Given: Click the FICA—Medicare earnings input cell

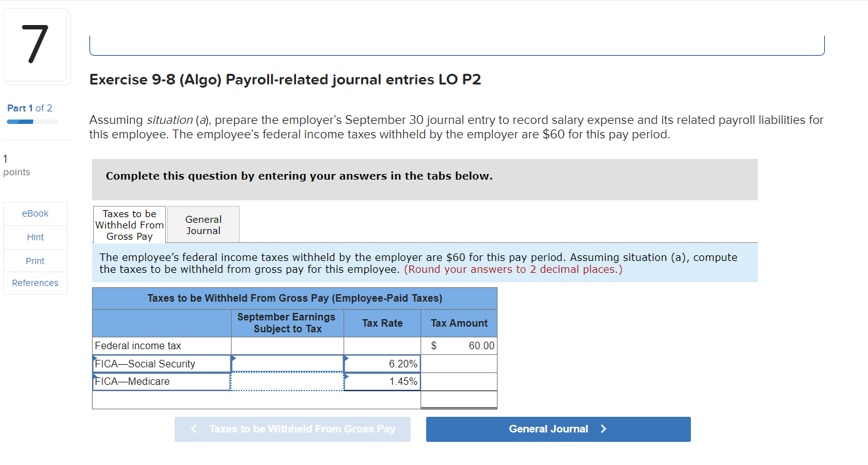Looking at the screenshot, I should 287,381.
